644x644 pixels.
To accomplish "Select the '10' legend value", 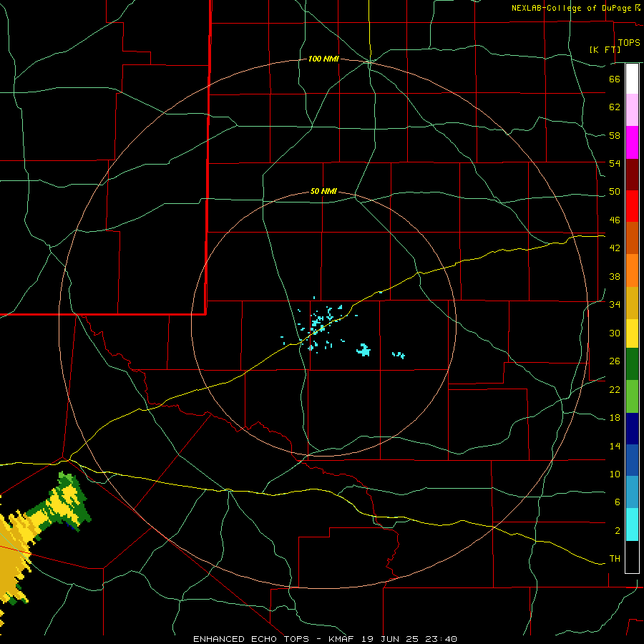I will click(615, 474).
